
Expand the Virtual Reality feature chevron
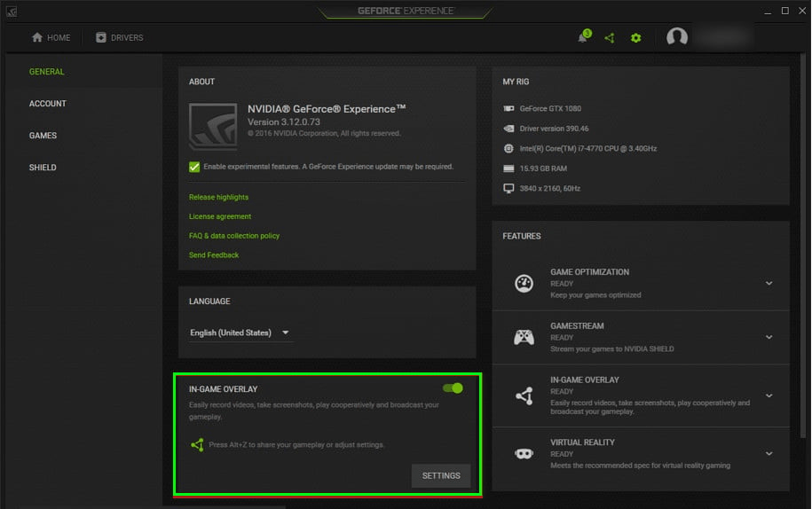click(769, 453)
